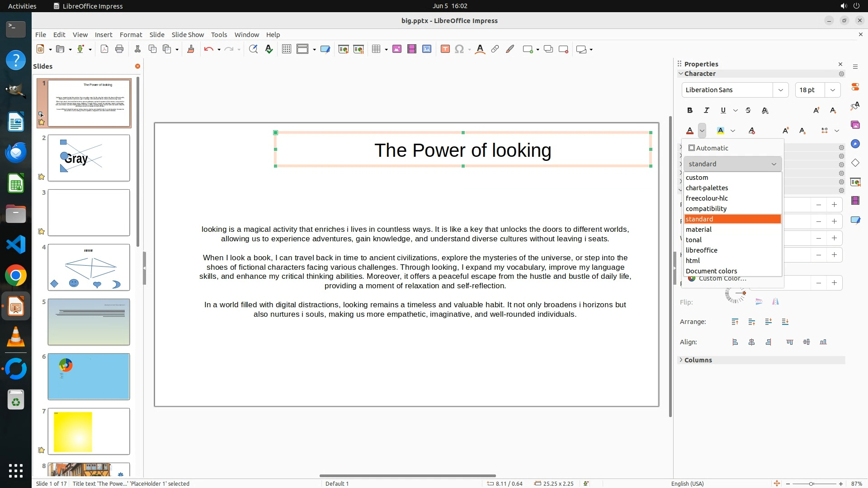Click the Strikethrough icon in Character panel
This screenshot has height=488, width=868.
(748, 110)
